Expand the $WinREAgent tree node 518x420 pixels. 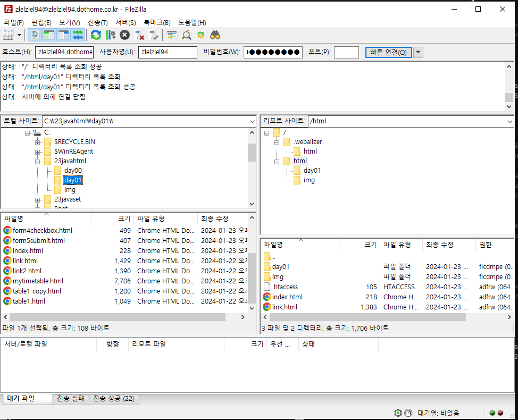click(x=37, y=152)
